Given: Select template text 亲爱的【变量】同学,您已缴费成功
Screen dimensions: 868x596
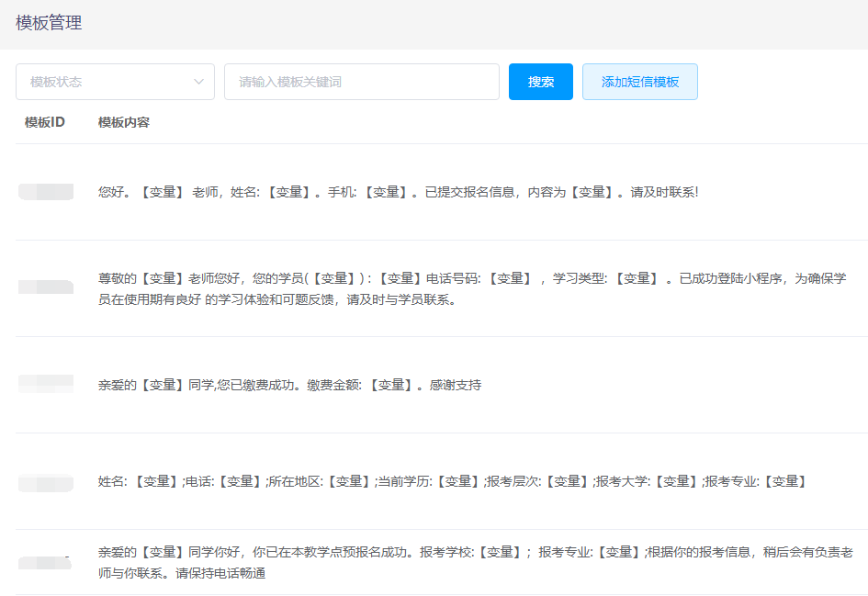Looking at the screenshot, I should click(289, 385).
